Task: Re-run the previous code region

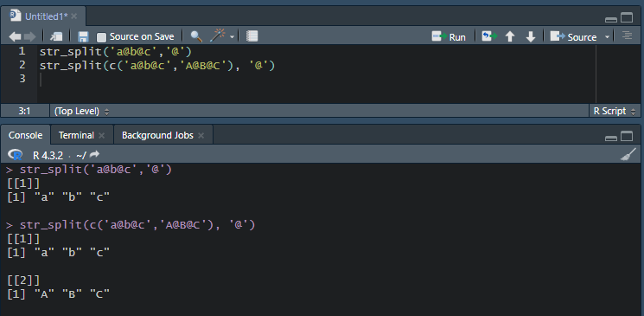Action: [489, 36]
